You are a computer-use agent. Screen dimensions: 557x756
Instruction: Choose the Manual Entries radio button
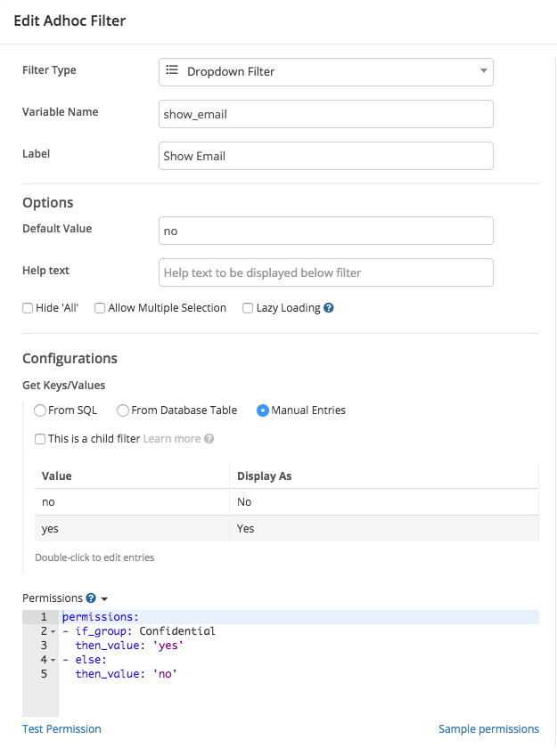263,410
